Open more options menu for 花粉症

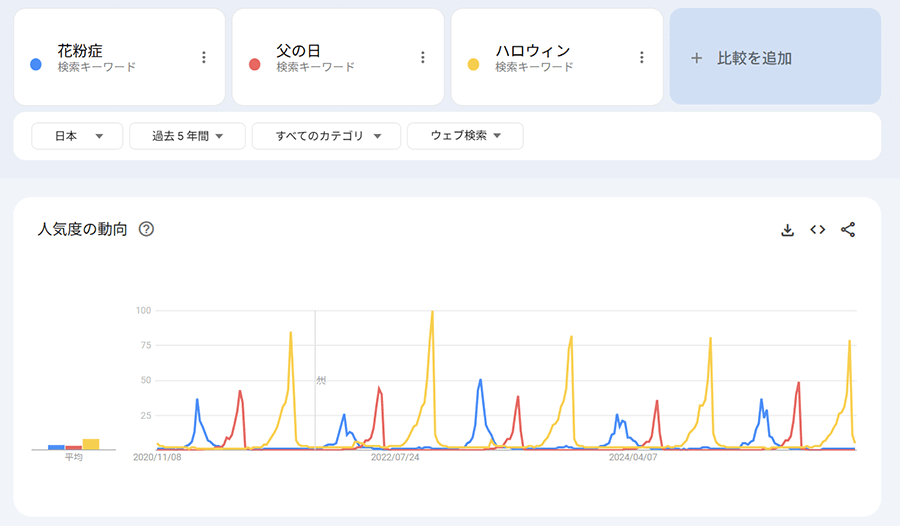204,58
